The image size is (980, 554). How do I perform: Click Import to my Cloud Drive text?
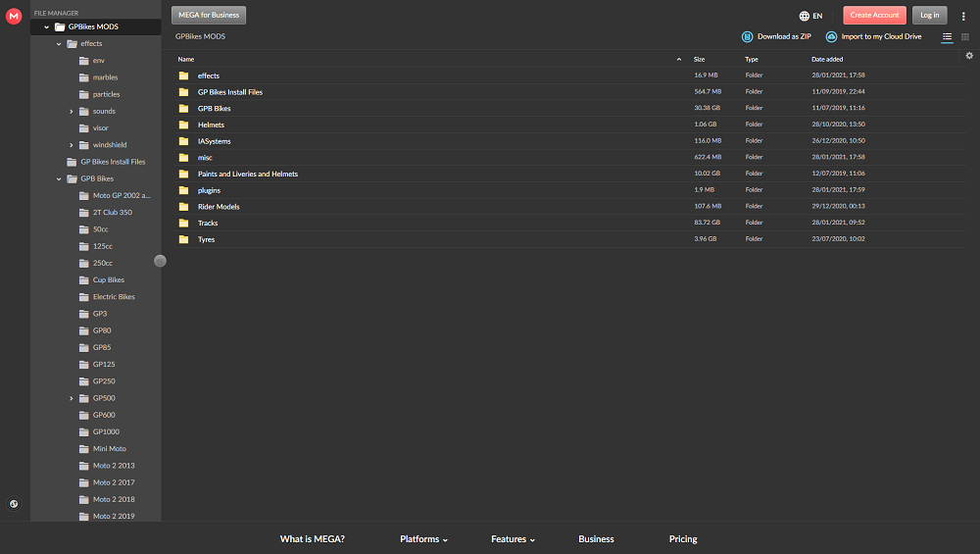point(881,37)
